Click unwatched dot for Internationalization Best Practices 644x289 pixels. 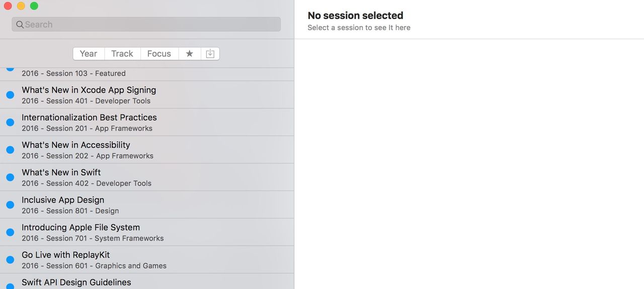[x=10, y=122]
